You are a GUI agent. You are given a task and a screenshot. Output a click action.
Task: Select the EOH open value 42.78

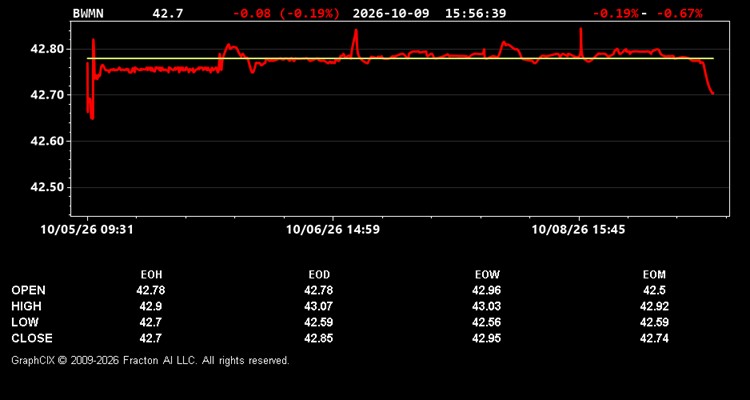(151, 290)
